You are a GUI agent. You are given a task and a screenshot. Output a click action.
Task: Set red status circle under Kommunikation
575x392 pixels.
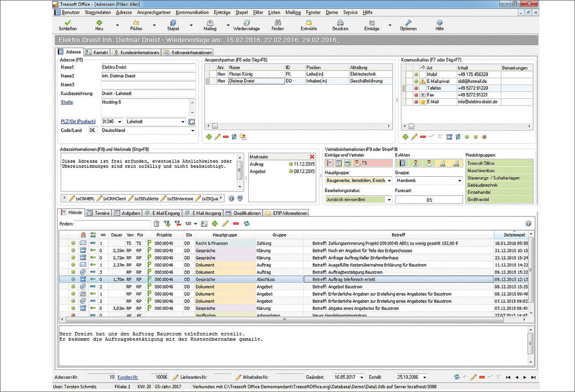point(485,137)
